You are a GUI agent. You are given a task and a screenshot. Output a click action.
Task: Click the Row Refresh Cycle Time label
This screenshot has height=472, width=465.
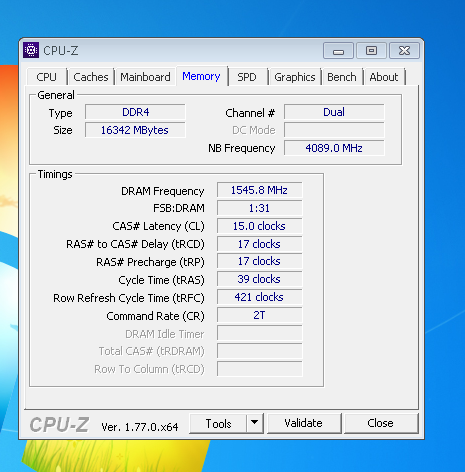(129, 298)
